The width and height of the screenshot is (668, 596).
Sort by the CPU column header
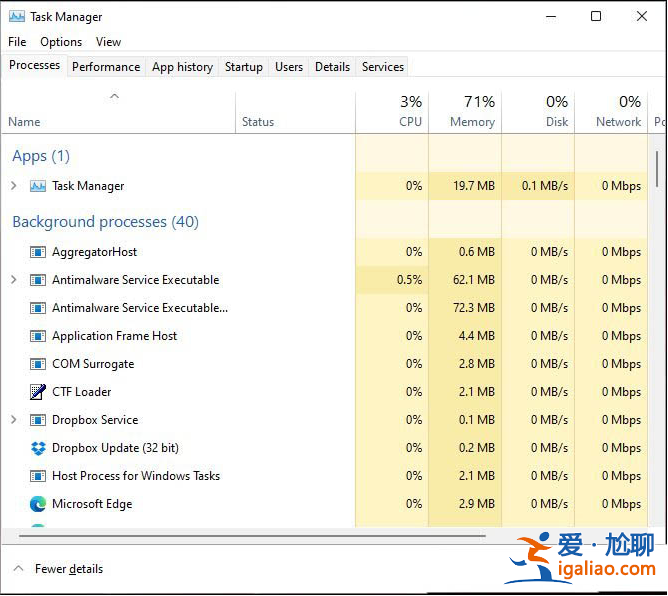392,112
